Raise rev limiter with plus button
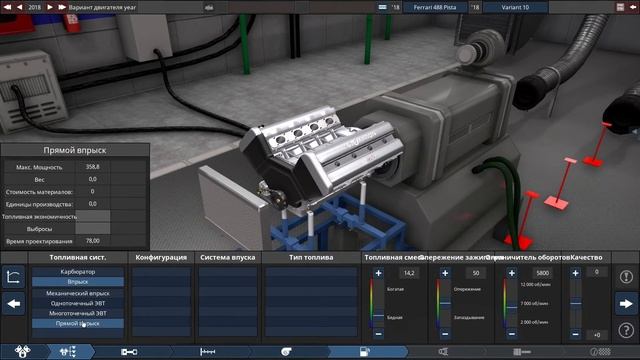Image resolution: width=640 pixels, height=360 pixels. 511,273
